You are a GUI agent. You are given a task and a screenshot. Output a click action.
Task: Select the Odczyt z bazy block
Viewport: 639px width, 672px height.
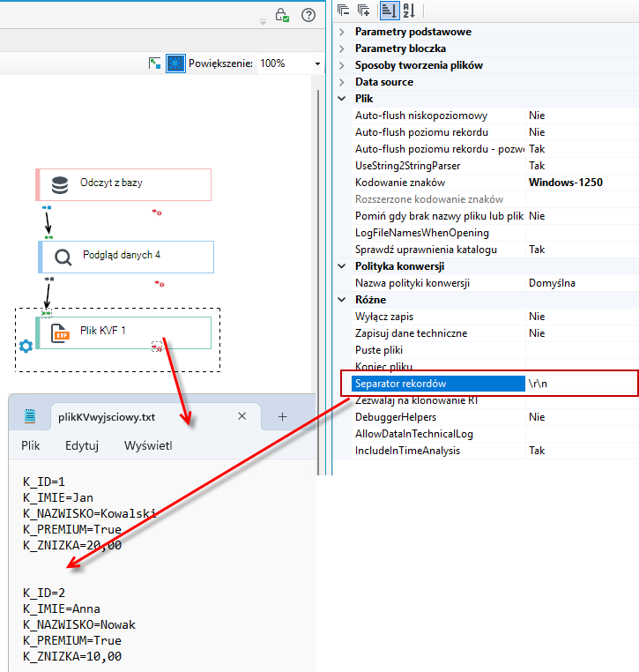coord(123,184)
